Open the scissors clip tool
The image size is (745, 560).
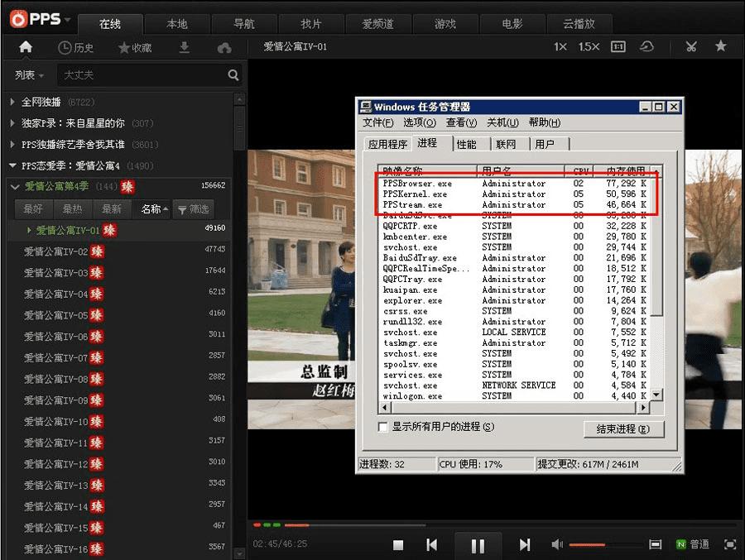click(x=691, y=46)
